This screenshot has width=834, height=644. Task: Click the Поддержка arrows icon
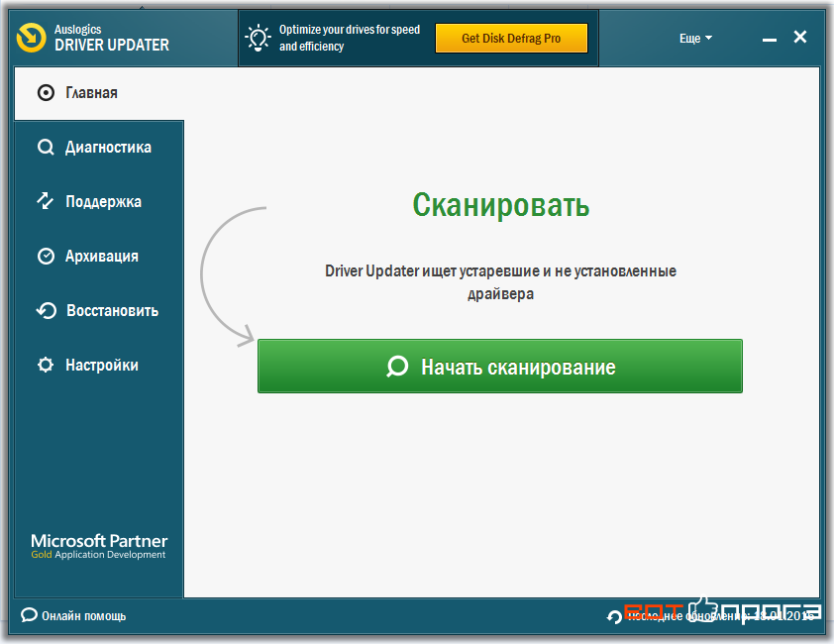[x=46, y=201]
